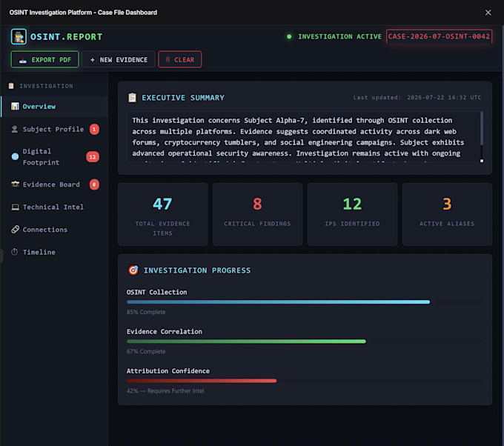The height and width of the screenshot is (446, 504).
Task: Click '42% — Requires Further Intel' text
Action: click(165, 390)
